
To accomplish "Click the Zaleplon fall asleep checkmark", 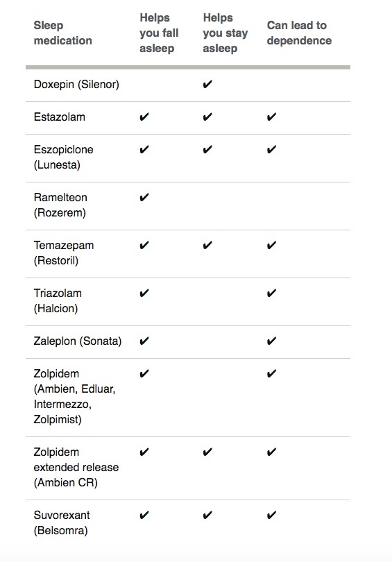I will click(x=144, y=341).
